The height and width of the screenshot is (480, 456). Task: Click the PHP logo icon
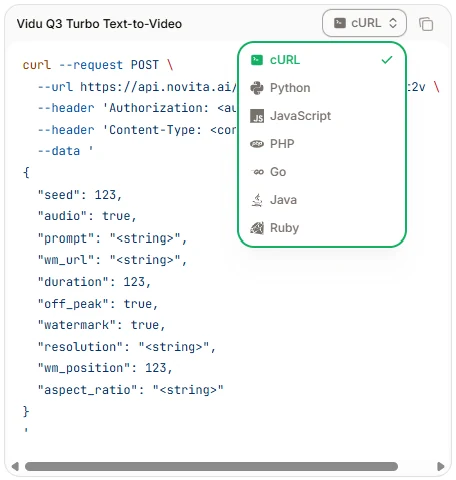[257, 144]
